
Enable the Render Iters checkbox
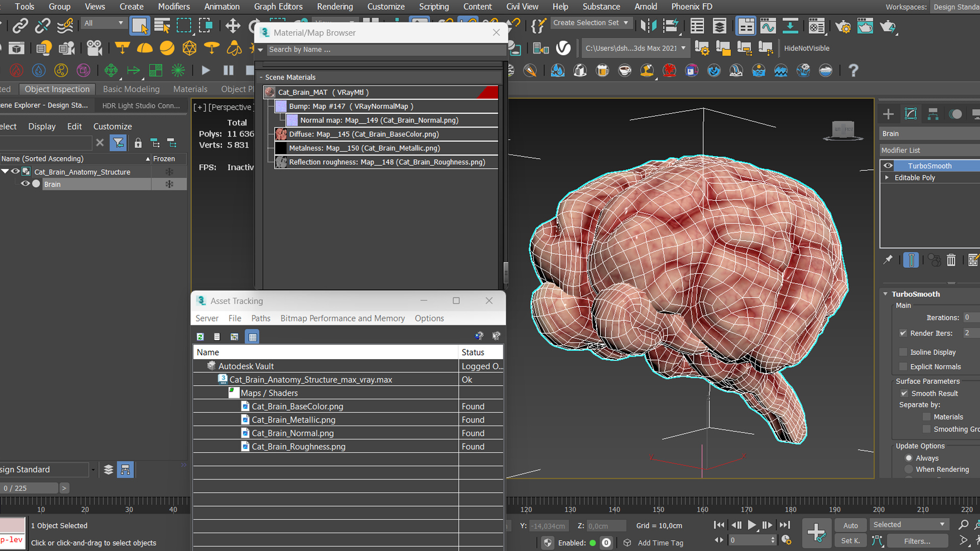point(903,333)
